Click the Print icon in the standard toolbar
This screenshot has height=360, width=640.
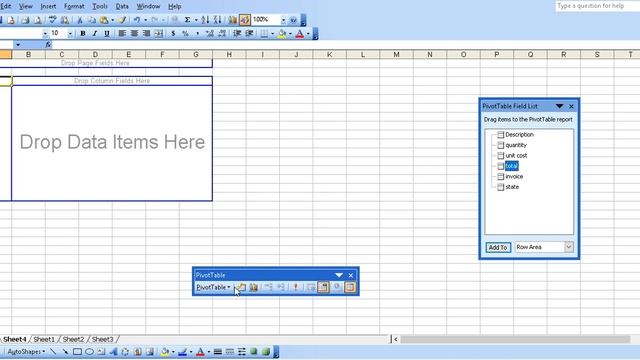tap(25, 20)
